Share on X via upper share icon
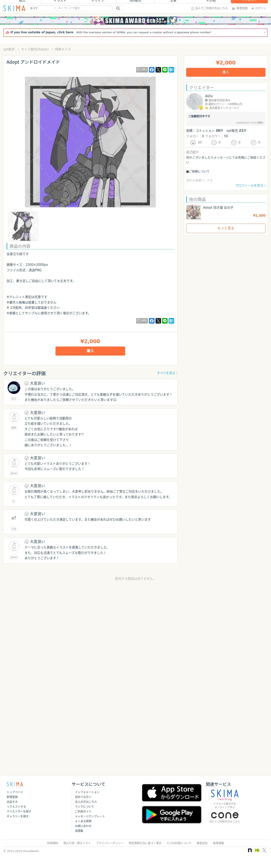 point(158,70)
